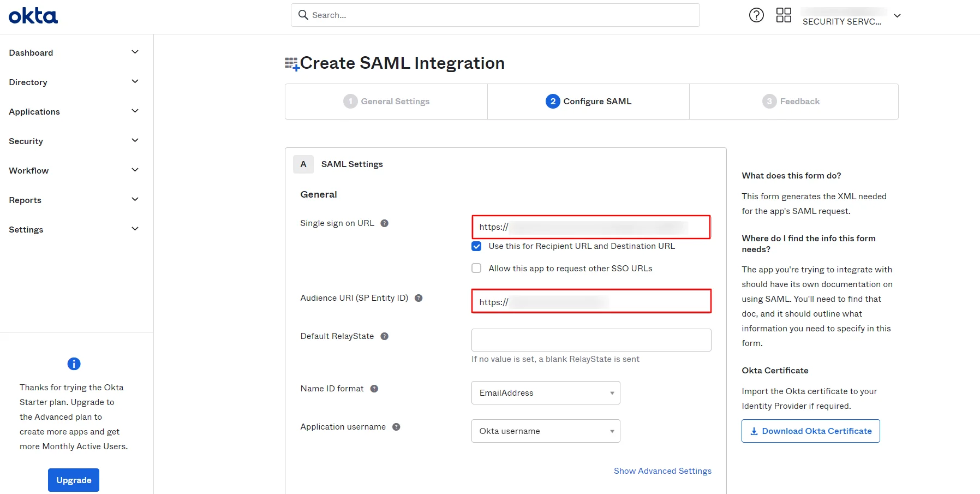Uncheck Use this for Recipient URL and Destination URL

476,246
